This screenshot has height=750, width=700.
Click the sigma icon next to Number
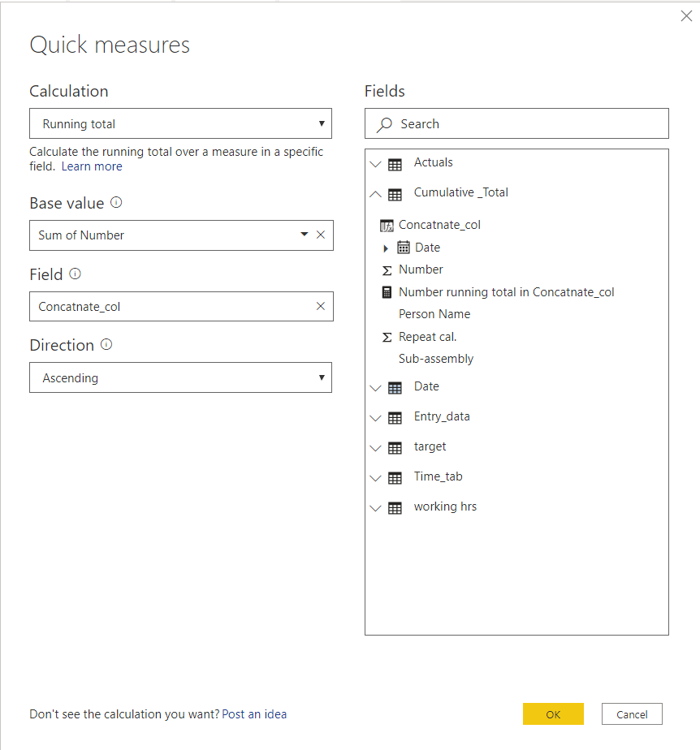pyautogui.click(x=387, y=271)
